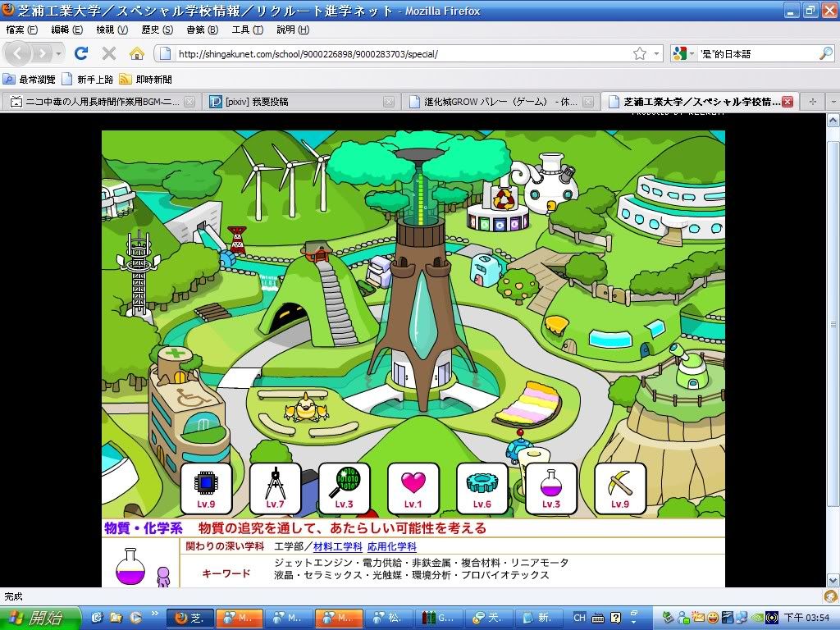Click the purple flask Lv.3 panel
Image resolution: width=840 pixels, height=630 pixels.
coord(551,489)
